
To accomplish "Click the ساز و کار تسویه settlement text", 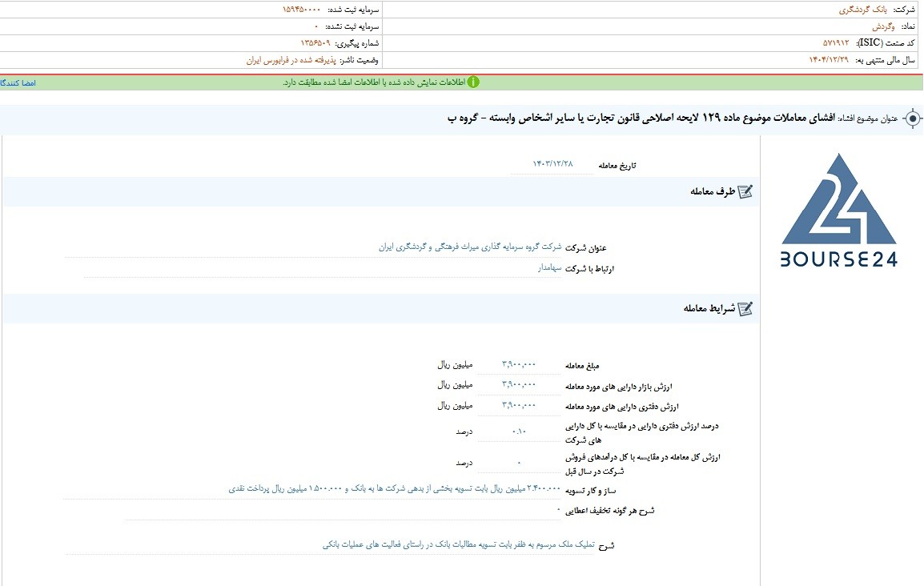I will click(x=395, y=489).
